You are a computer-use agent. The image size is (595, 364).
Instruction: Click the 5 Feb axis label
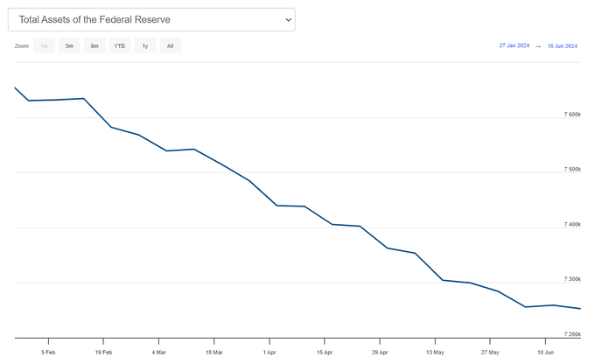pos(48,353)
